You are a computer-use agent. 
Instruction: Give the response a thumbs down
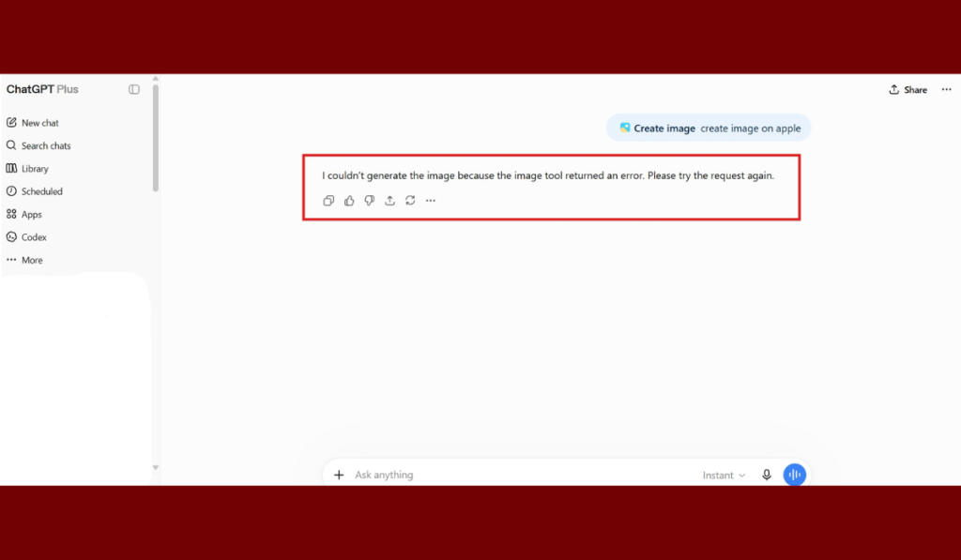coord(370,201)
